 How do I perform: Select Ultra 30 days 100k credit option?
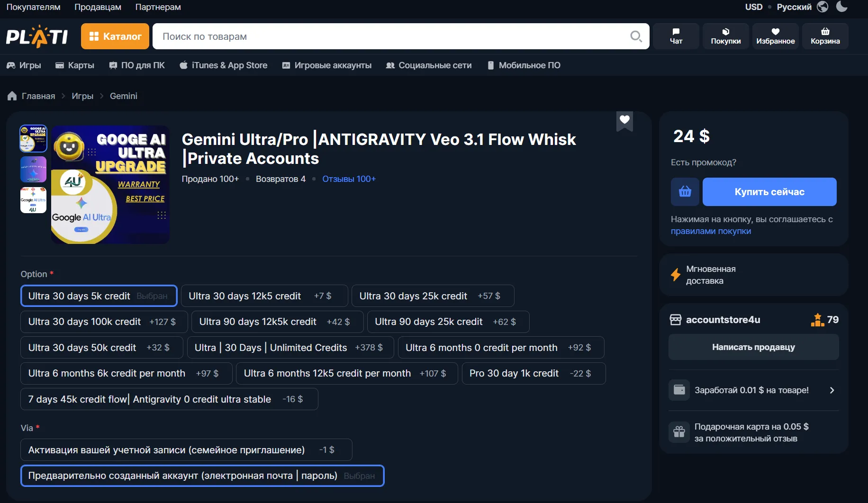104,322
